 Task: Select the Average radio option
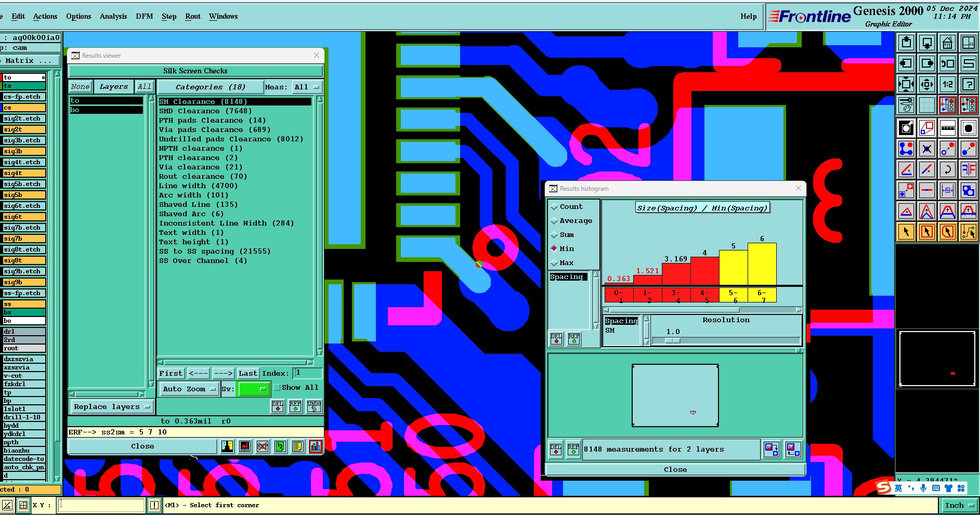[x=554, y=221]
